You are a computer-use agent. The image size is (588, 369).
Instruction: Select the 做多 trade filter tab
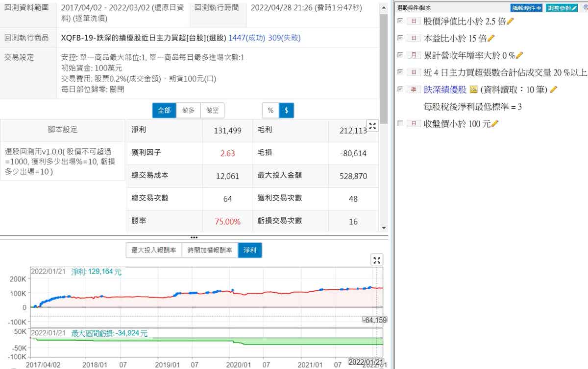188,111
